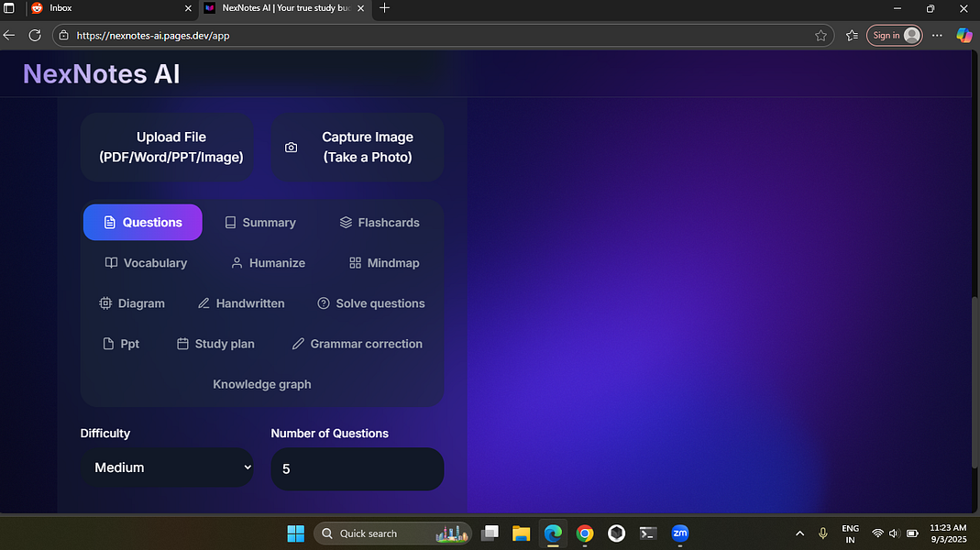This screenshot has width=980, height=550.
Task: Select the Ppt file icon
Action: [x=107, y=343]
